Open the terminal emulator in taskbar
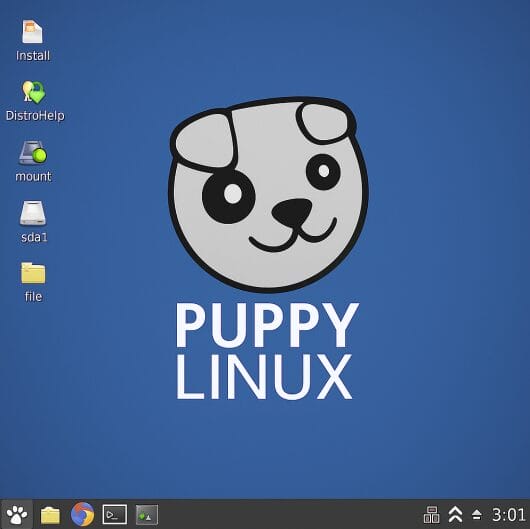Screen dimensions: 530x529 [115, 514]
